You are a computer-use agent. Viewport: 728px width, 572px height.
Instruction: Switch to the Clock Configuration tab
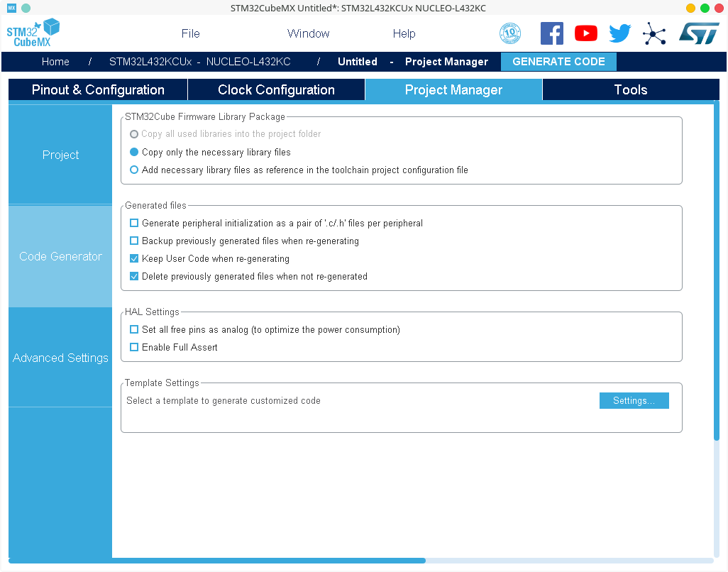point(276,89)
